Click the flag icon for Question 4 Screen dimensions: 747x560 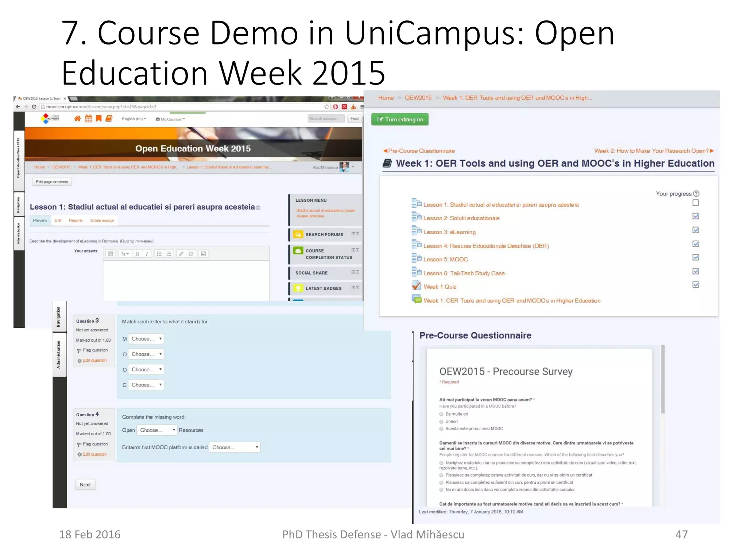click(x=79, y=445)
